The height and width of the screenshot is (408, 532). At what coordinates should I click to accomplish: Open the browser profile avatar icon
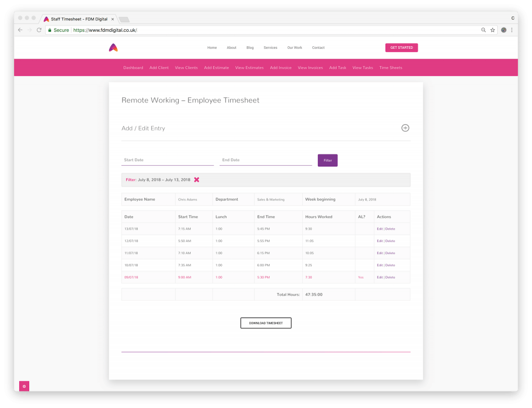coord(503,30)
